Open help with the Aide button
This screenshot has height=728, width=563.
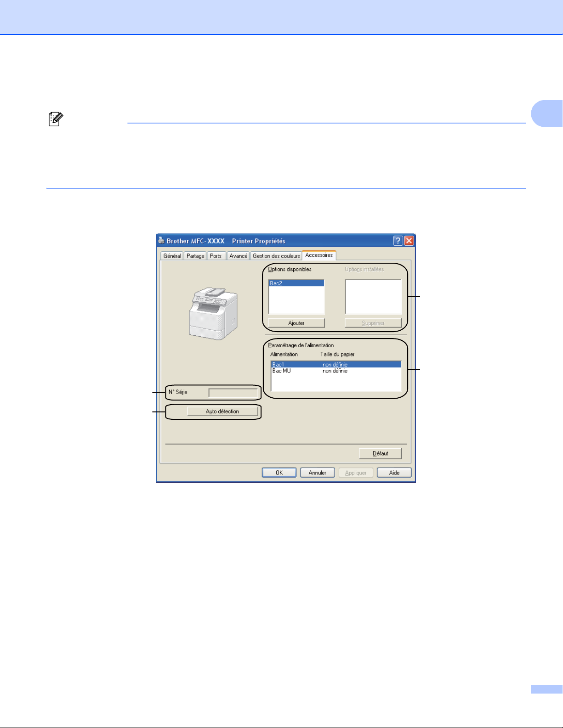pos(394,473)
